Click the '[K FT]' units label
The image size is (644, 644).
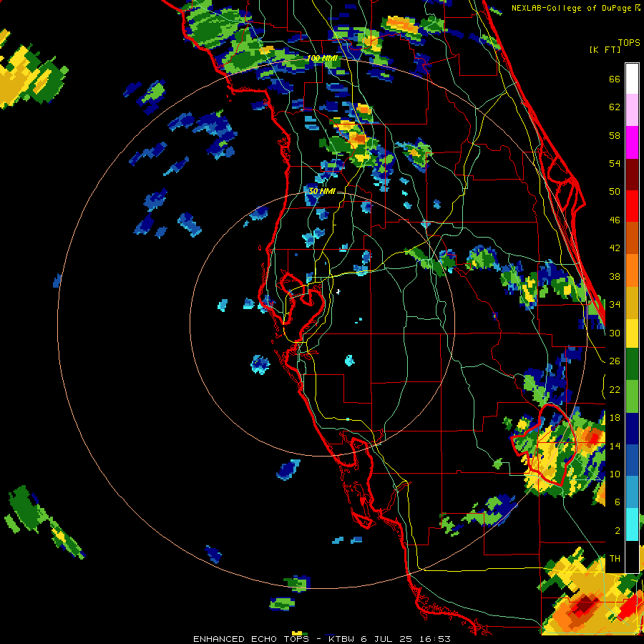[x=605, y=50]
